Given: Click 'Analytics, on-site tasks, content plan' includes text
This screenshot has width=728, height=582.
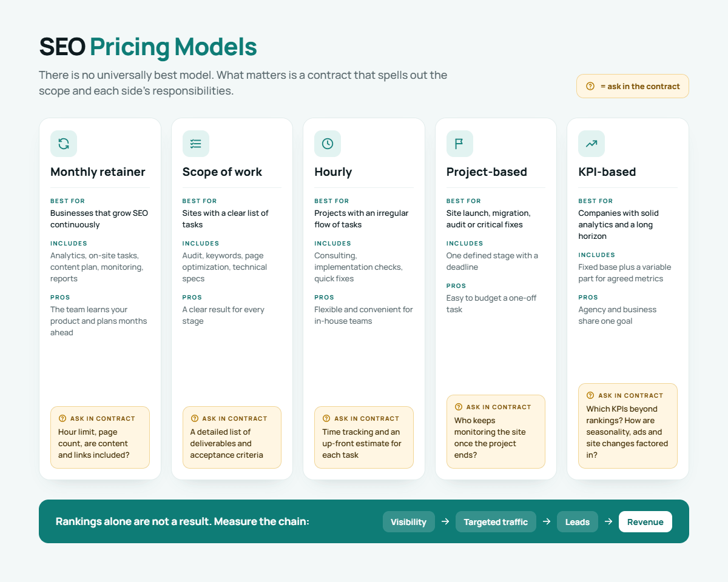Looking at the screenshot, I should coord(97,267).
